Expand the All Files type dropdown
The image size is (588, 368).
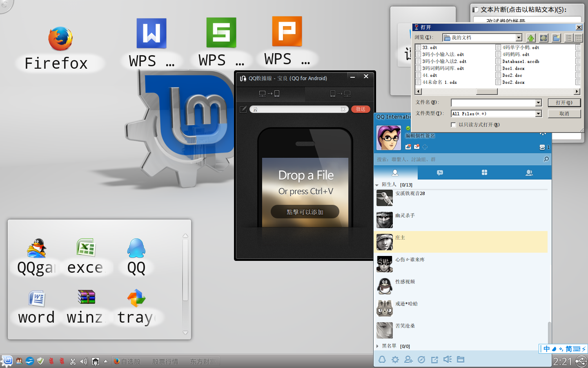click(539, 114)
